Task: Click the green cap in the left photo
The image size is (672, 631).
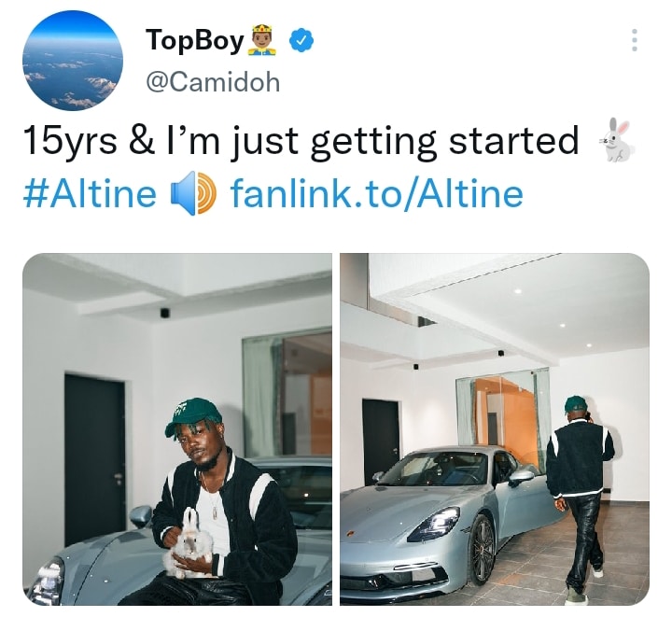Action: (x=193, y=416)
